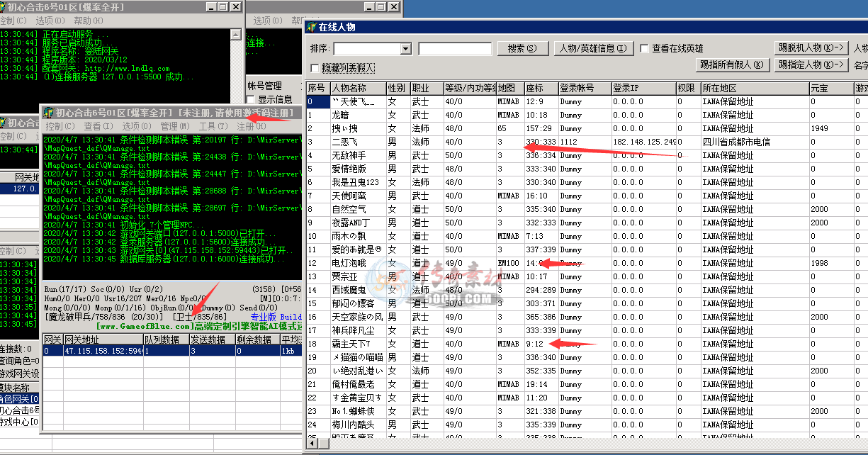Sort by 座标 column header
This screenshot has height=455, width=868.
(541, 89)
